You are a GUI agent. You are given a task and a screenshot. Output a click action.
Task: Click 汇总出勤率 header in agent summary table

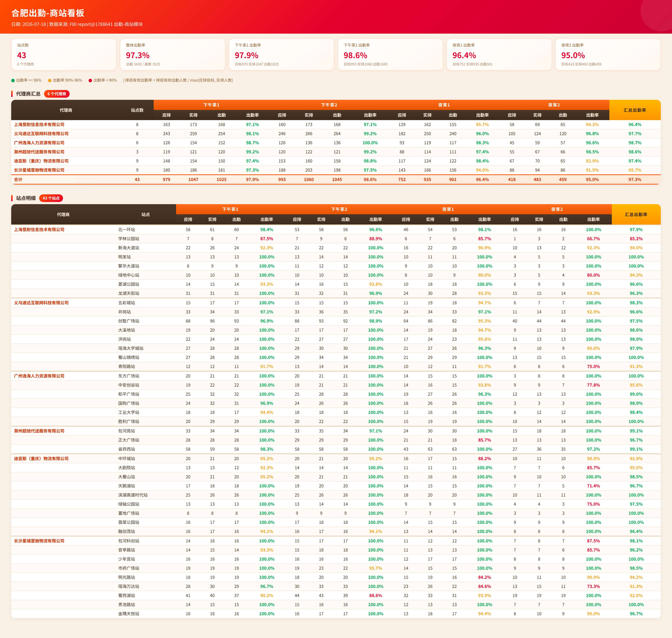(x=635, y=110)
